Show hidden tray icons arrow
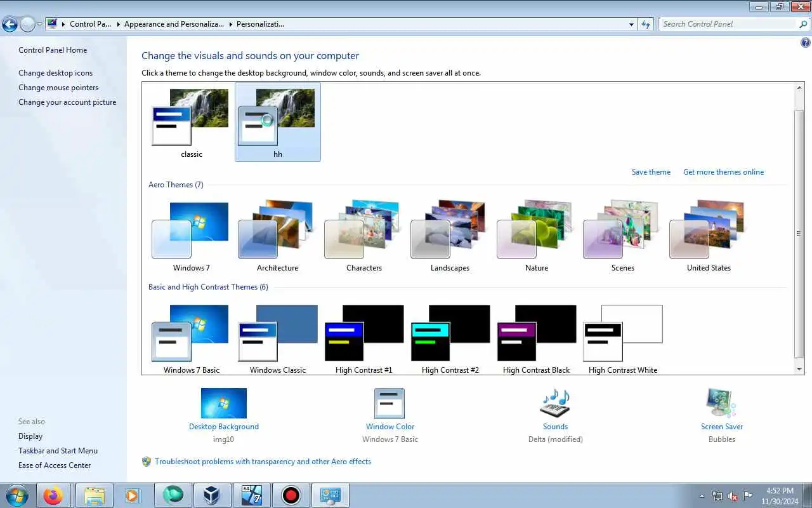 point(702,496)
